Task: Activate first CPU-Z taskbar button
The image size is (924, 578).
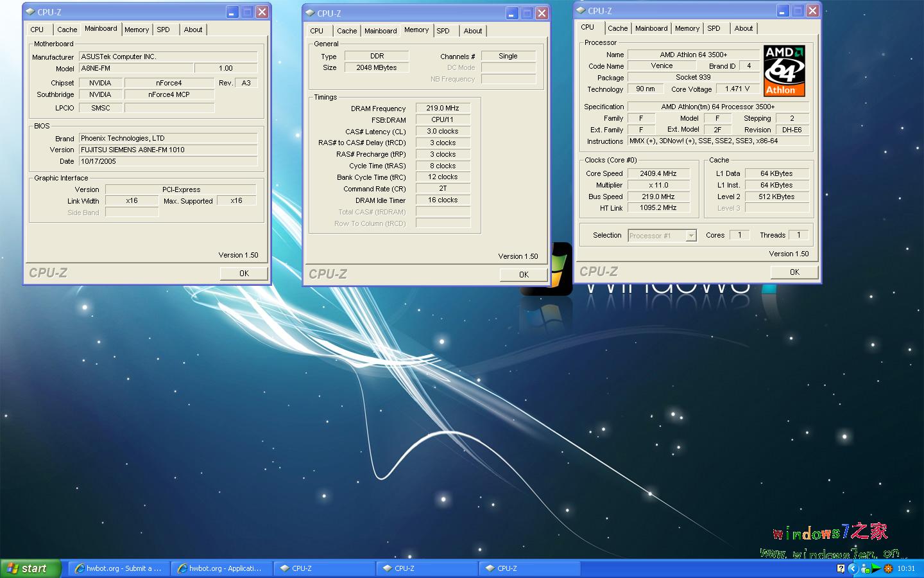Action: (x=324, y=568)
